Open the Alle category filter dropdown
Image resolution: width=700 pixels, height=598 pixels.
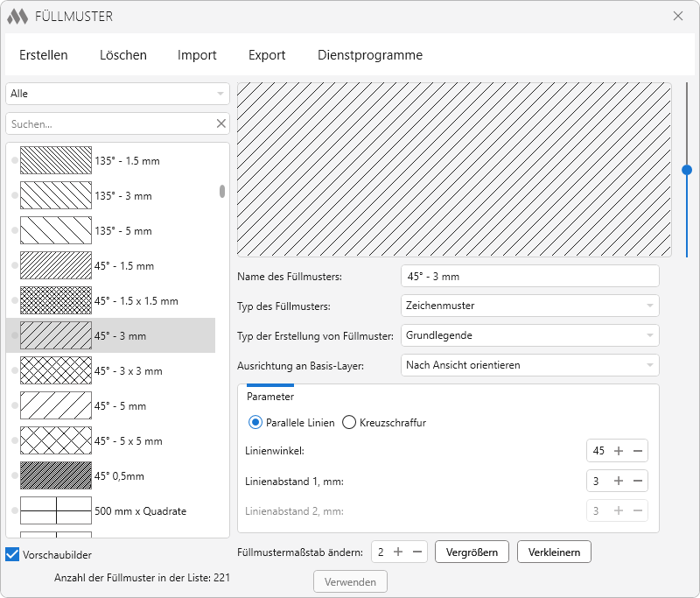[117, 94]
